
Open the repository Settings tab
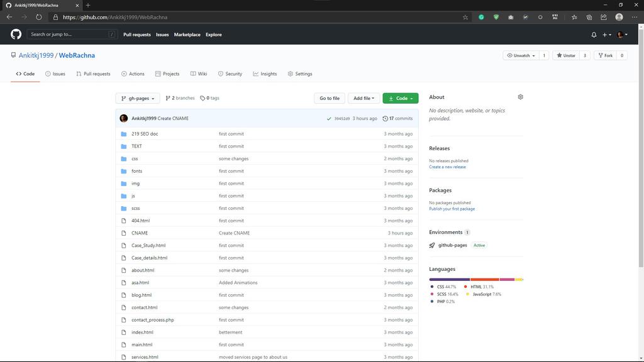(x=300, y=74)
